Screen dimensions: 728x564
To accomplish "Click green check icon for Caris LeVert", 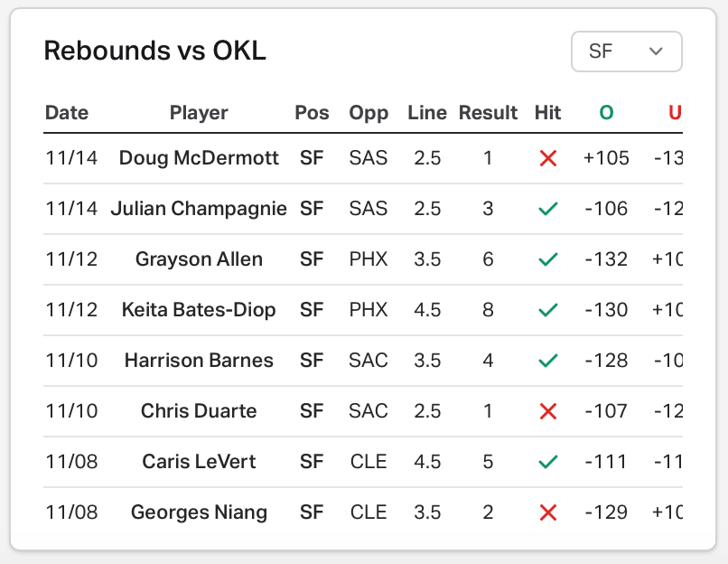I will point(548,462).
